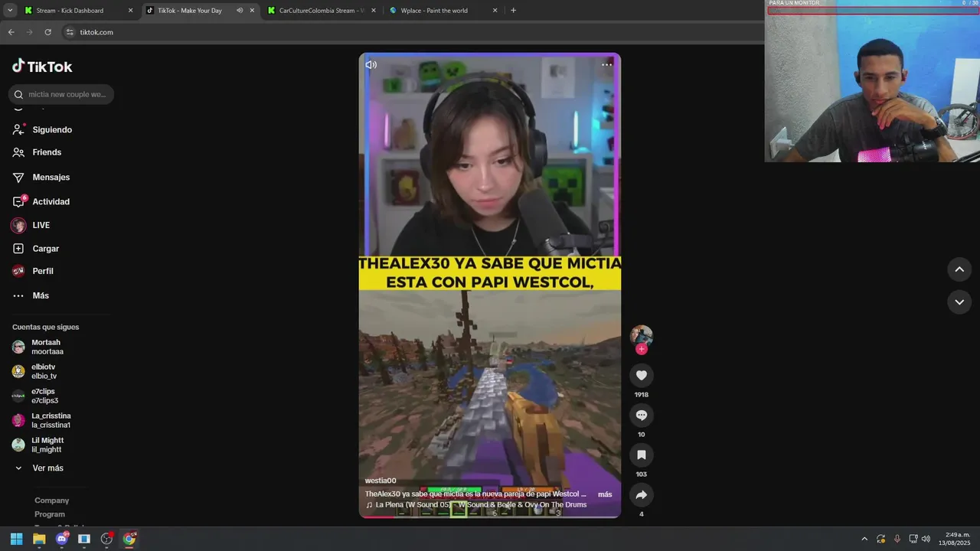Open the comments bubble showing 10

point(642,415)
